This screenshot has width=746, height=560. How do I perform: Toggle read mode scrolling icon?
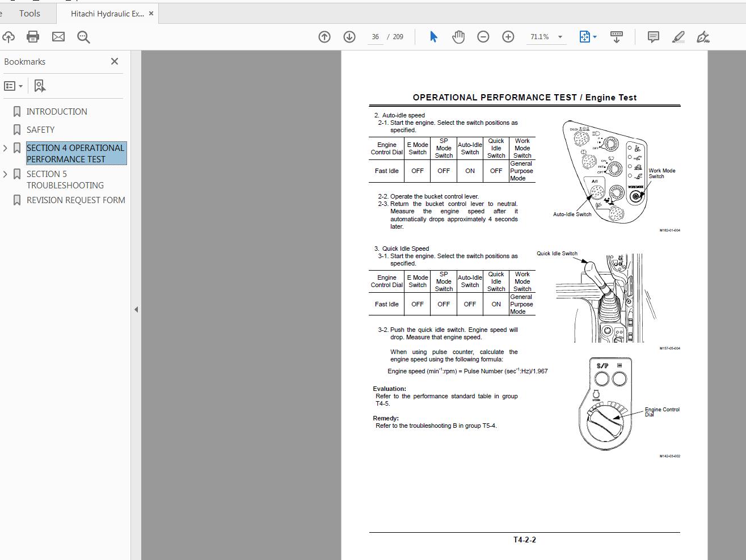(x=617, y=37)
